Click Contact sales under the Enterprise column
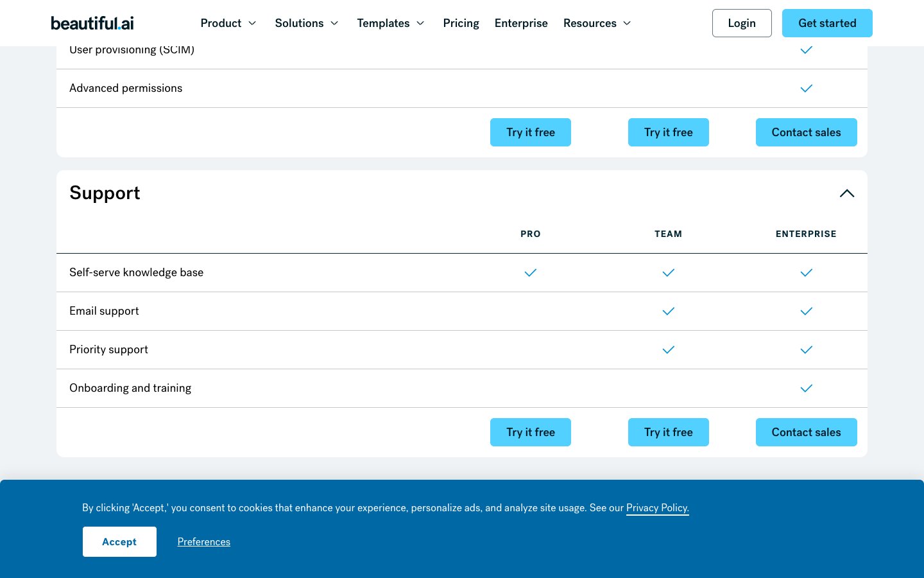 (x=806, y=432)
